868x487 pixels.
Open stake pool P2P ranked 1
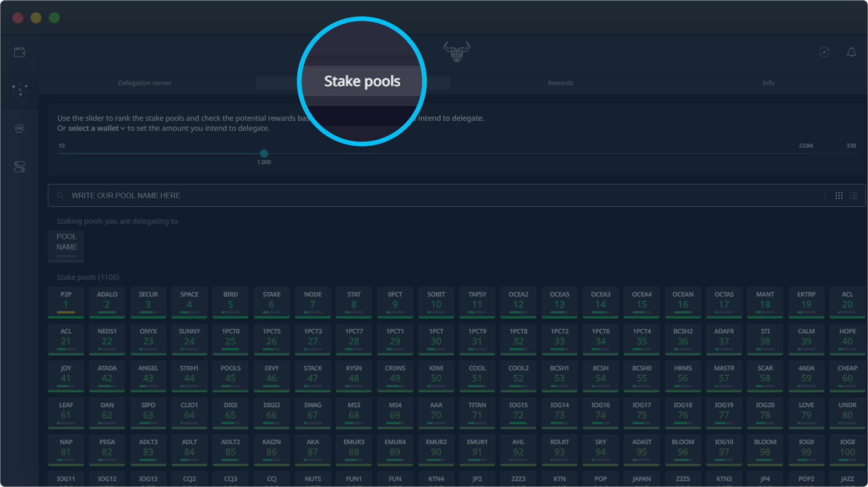[x=66, y=302]
